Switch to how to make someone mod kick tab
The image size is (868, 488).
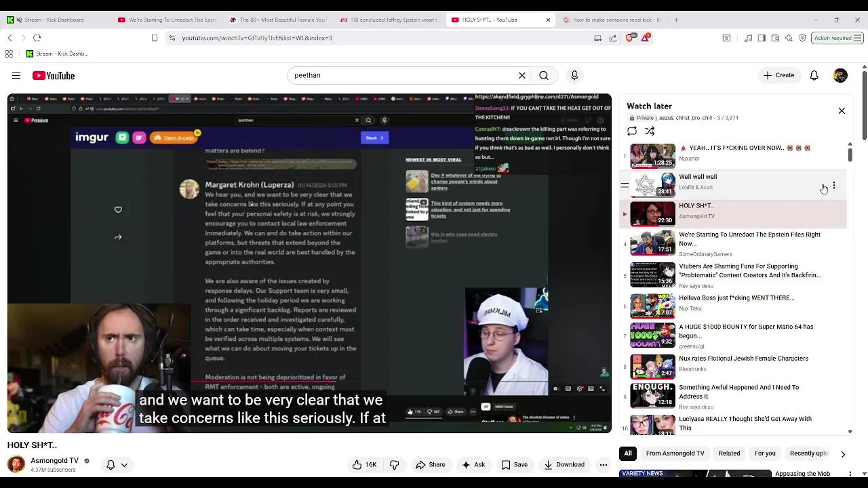[612, 20]
